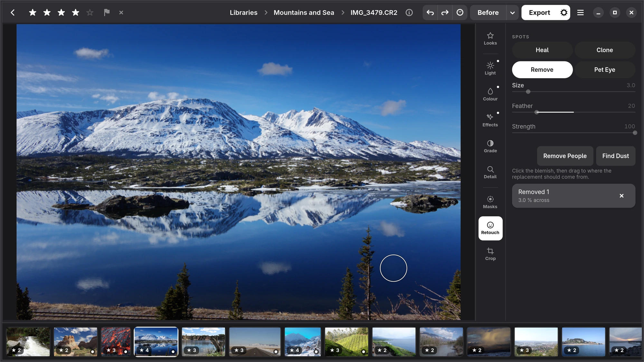
Task: Open the Detail panel
Action: click(x=490, y=172)
